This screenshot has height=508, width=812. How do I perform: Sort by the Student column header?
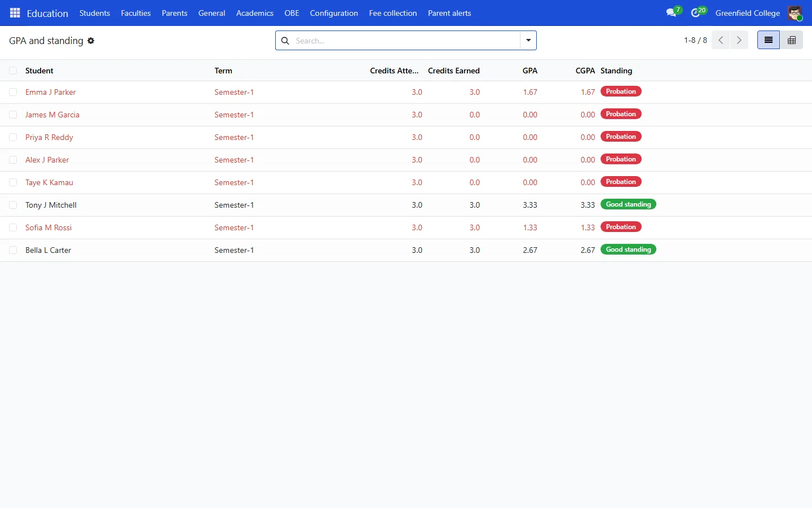point(39,71)
